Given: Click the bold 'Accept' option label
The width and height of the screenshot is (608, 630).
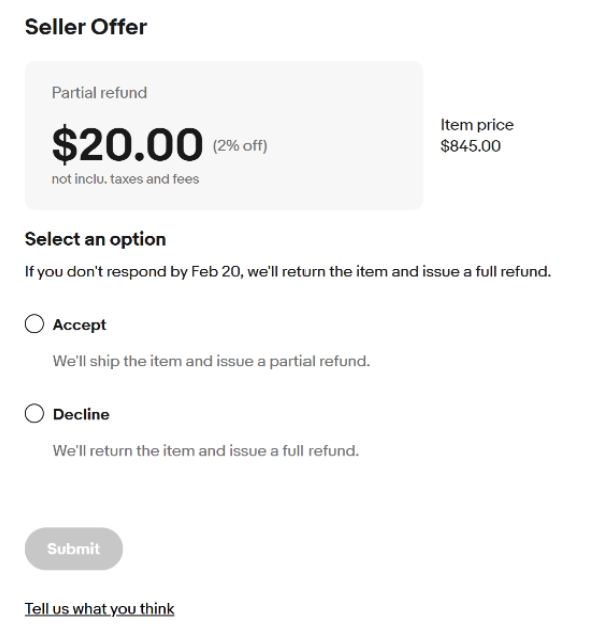Looking at the screenshot, I should point(79,325).
